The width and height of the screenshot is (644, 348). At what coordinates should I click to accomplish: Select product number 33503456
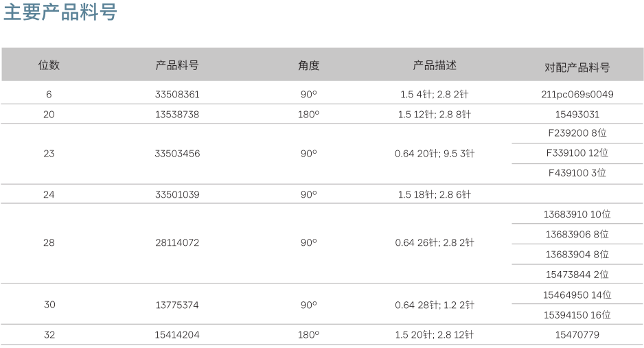(177, 154)
